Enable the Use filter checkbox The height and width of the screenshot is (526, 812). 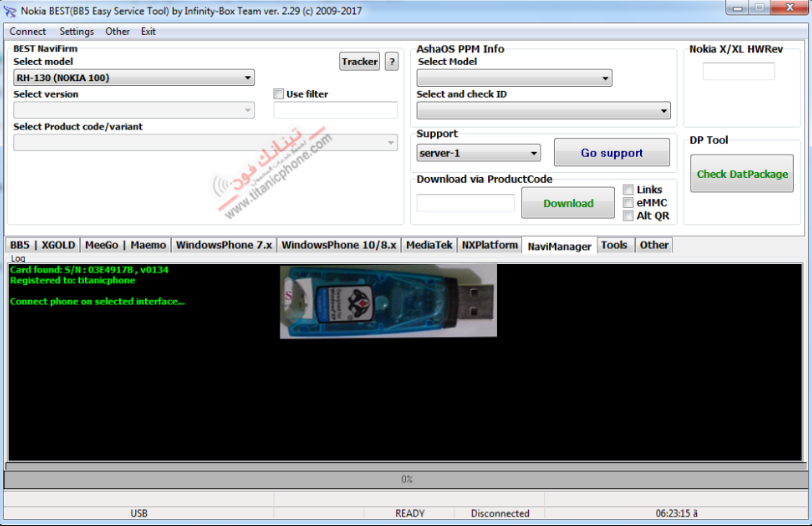(x=279, y=94)
